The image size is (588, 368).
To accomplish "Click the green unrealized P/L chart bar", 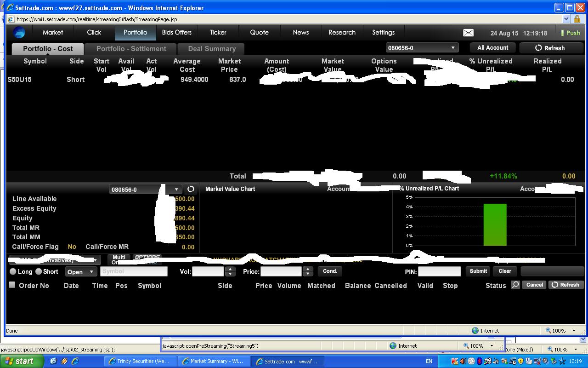I will point(495,224).
